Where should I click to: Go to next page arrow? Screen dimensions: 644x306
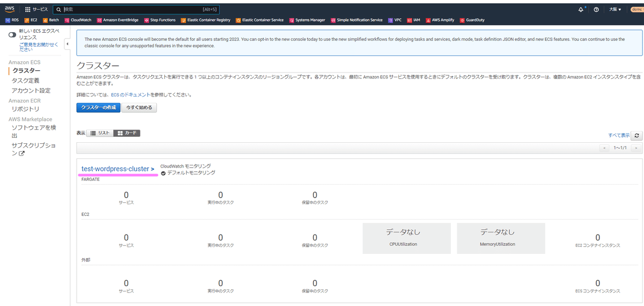(x=636, y=148)
